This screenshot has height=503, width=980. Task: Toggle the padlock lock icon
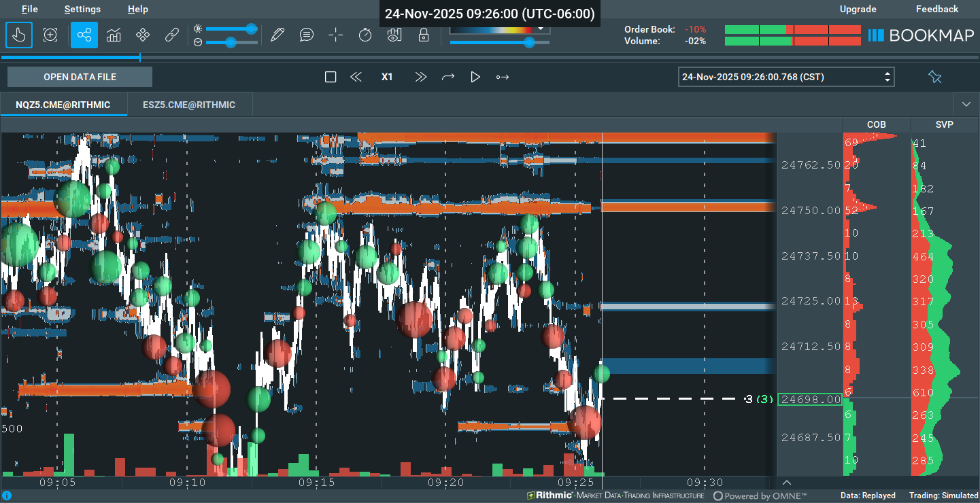click(x=424, y=35)
